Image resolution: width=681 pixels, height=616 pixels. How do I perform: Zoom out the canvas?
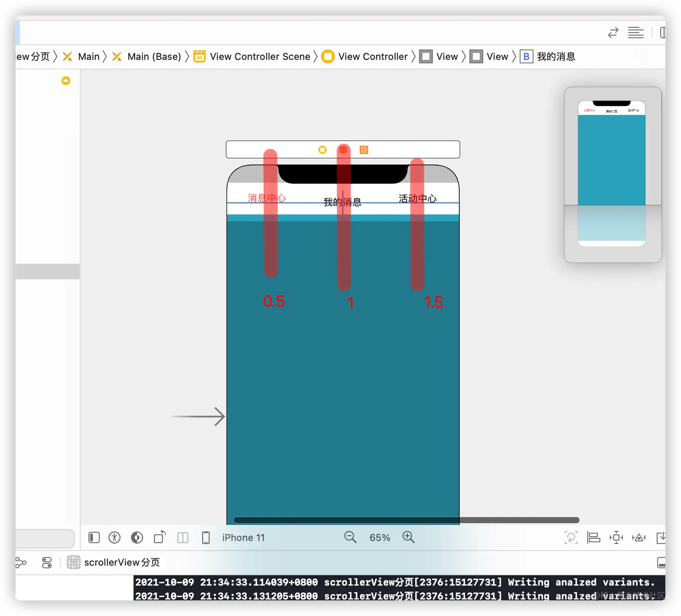[350, 537]
